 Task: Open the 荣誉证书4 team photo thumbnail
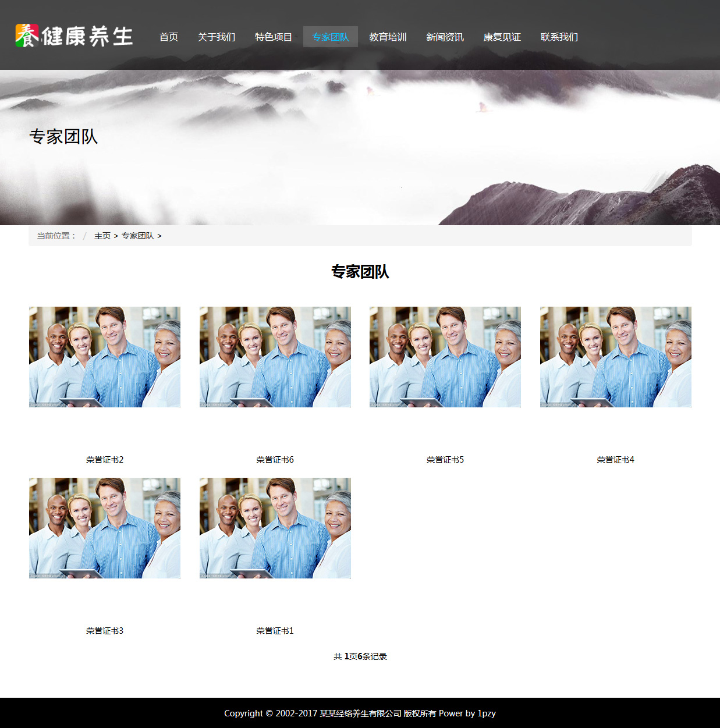(615, 357)
